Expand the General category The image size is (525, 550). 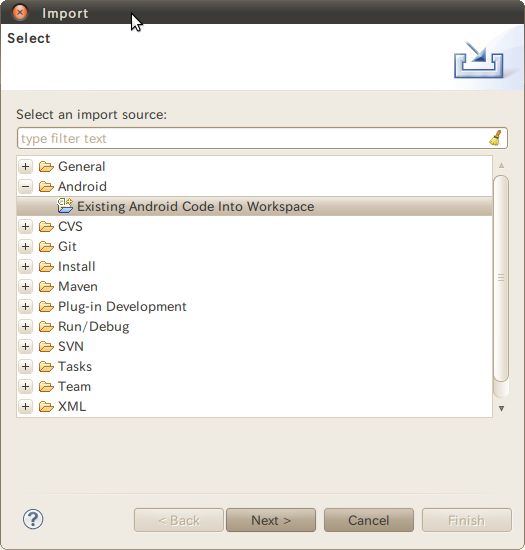point(25,166)
